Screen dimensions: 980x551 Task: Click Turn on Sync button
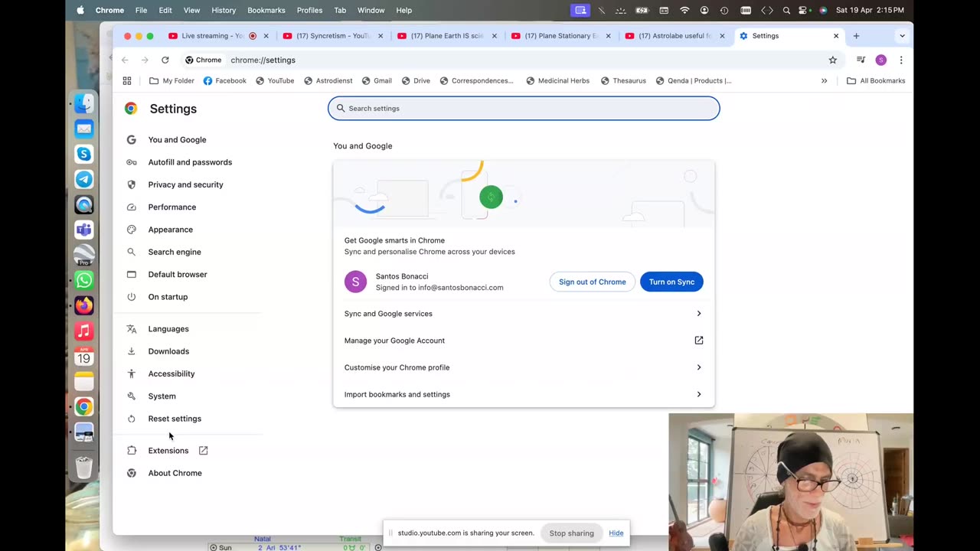pyautogui.click(x=671, y=282)
